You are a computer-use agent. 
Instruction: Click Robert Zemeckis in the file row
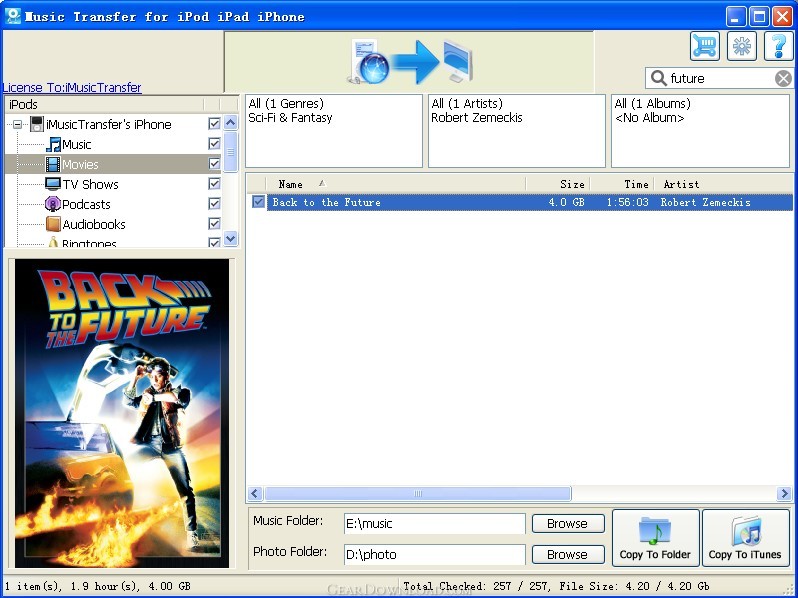[705, 202]
